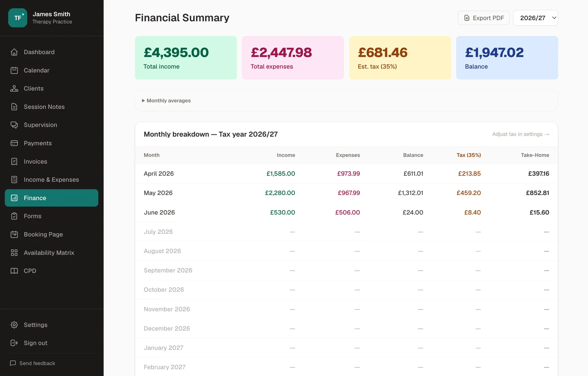Viewport: 588px width, 376px height.
Task: Click the Payments card icon
Action: [x=14, y=143]
